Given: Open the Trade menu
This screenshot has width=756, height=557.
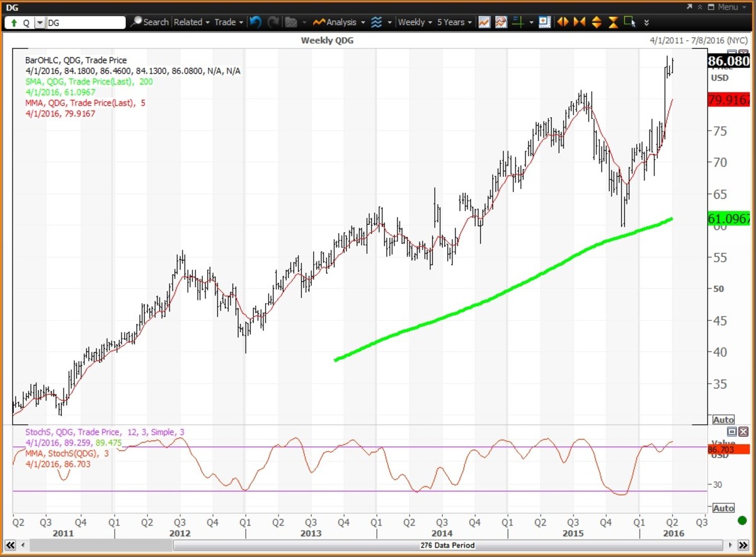Looking at the screenshot, I should pyautogui.click(x=229, y=22).
